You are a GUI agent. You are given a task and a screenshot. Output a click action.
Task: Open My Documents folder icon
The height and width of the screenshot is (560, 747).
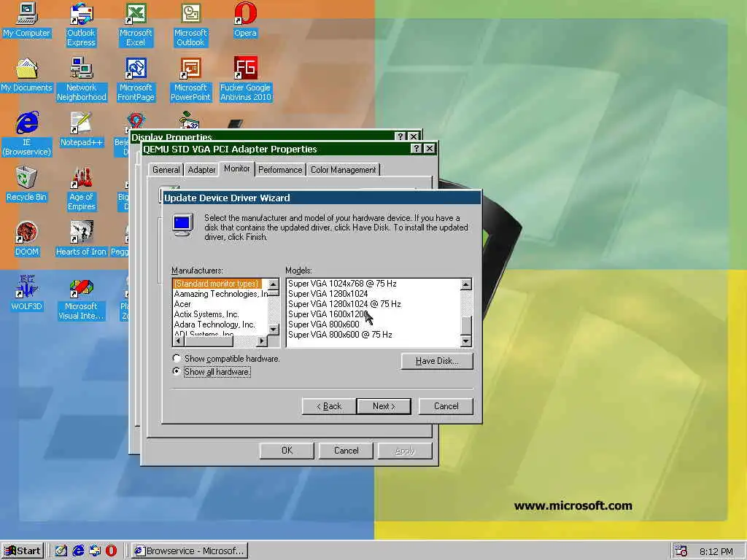pos(27,75)
